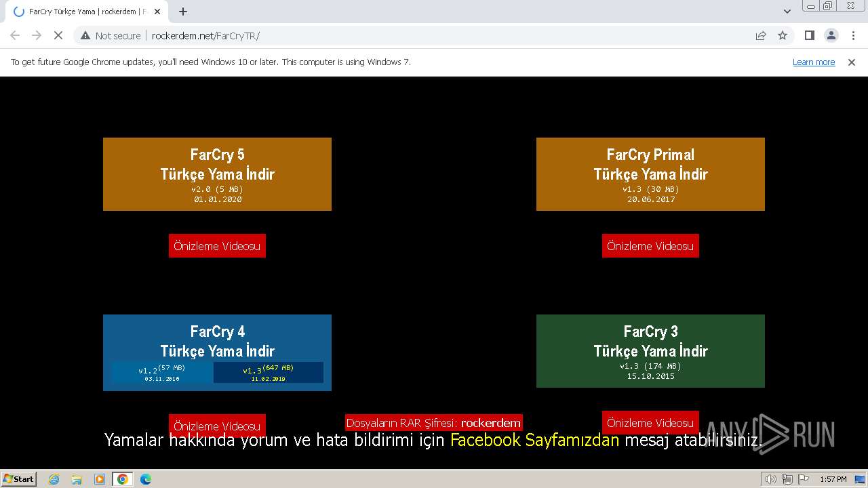Open Chrome three-dot menu
The image size is (868, 488).
pos(853,35)
